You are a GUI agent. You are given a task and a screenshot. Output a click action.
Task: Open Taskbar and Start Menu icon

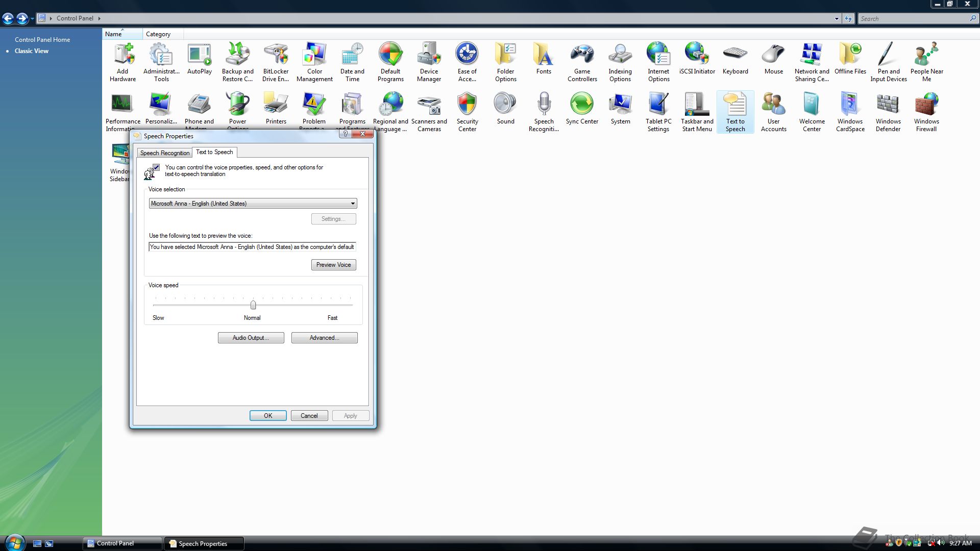[x=697, y=112]
